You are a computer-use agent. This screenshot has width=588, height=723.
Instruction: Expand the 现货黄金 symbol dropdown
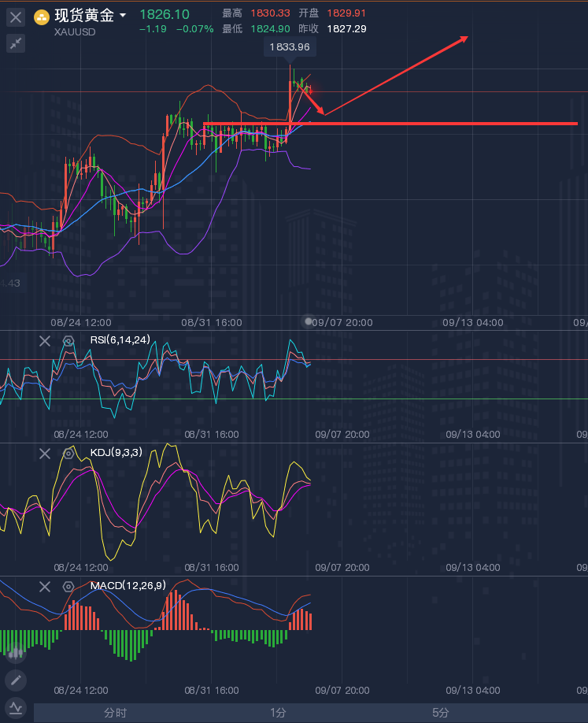pos(123,16)
